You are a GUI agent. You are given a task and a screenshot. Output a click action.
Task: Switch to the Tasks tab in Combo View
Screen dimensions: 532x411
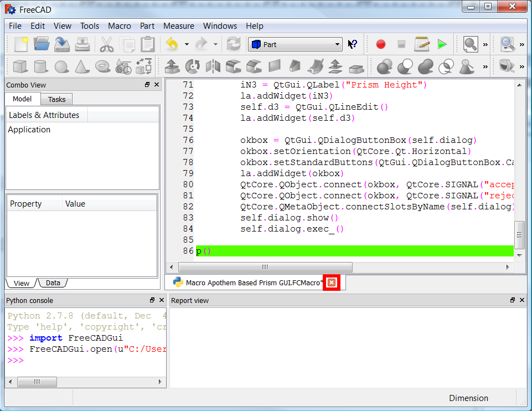(56, 100)
